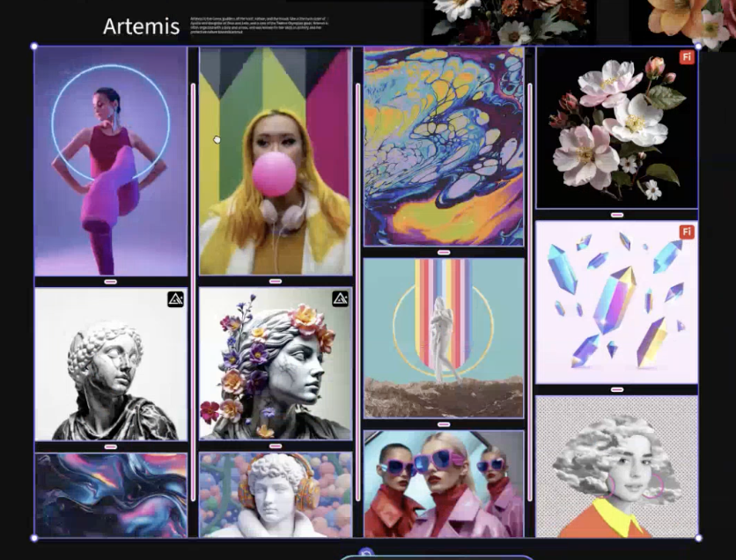
Task: Click the badge icon on floral statue image
Action: click(340, 299)
